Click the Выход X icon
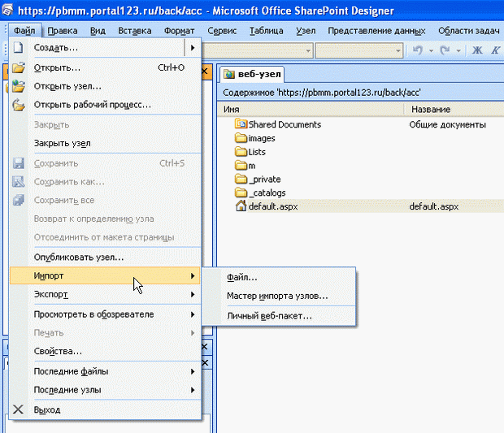 [x=18, y=409]
